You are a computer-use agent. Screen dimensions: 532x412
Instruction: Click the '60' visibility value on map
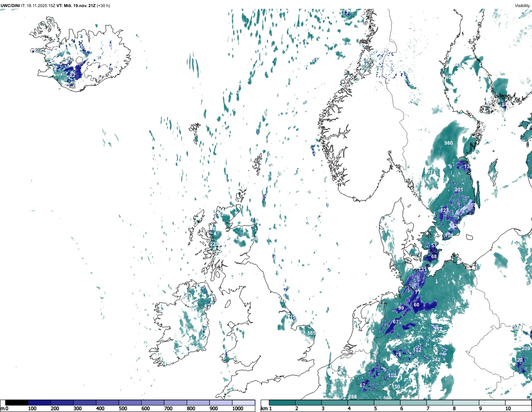point(416,305)
